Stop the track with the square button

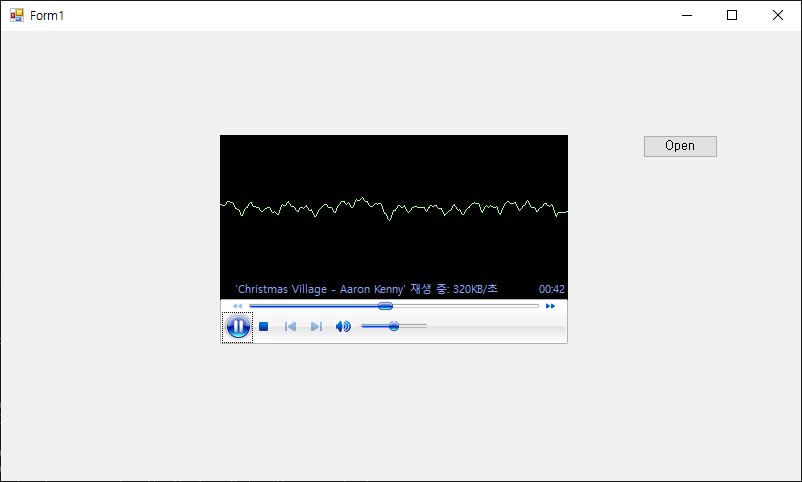coord(263,326)
